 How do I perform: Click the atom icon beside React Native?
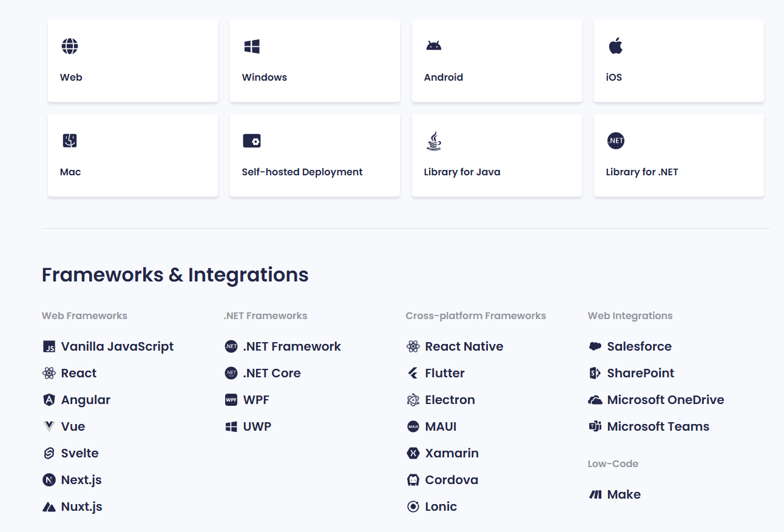413,347
